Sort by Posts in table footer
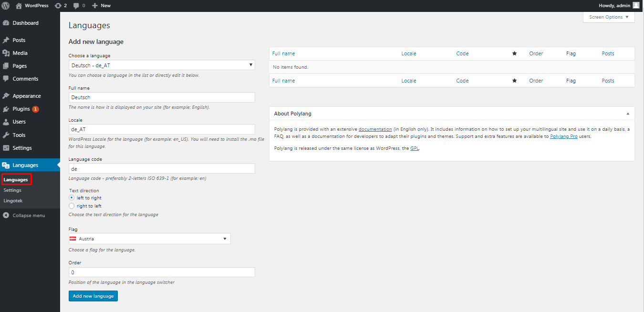The width and height of the screenshot is (644, 312). (608, 81)
